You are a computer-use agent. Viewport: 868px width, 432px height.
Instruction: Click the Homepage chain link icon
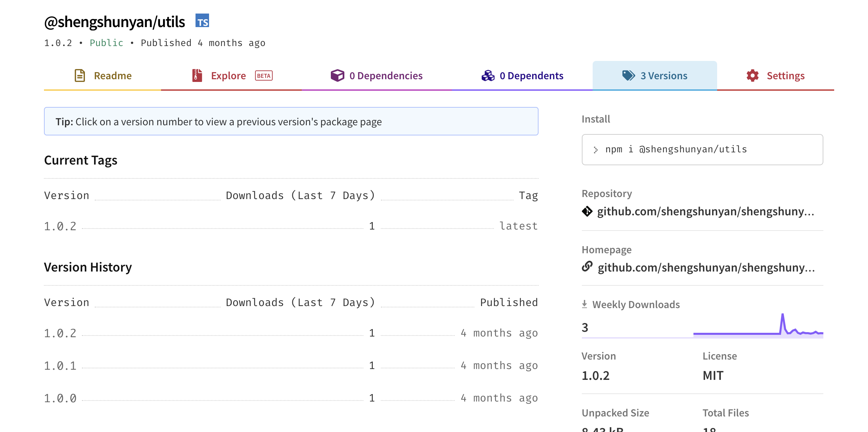tap(587, 267)
